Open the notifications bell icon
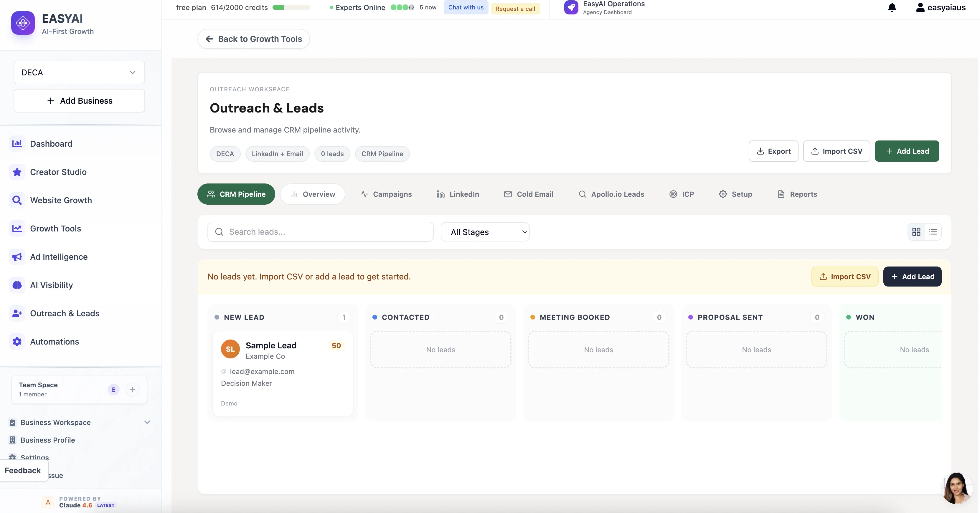Screen dimensions: 980x513 pos(892,7)
